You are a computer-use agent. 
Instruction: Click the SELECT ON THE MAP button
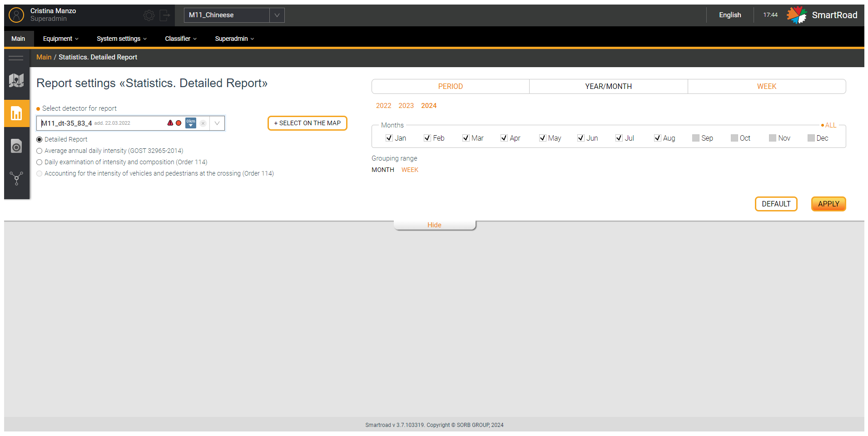[x=308, y=123]
